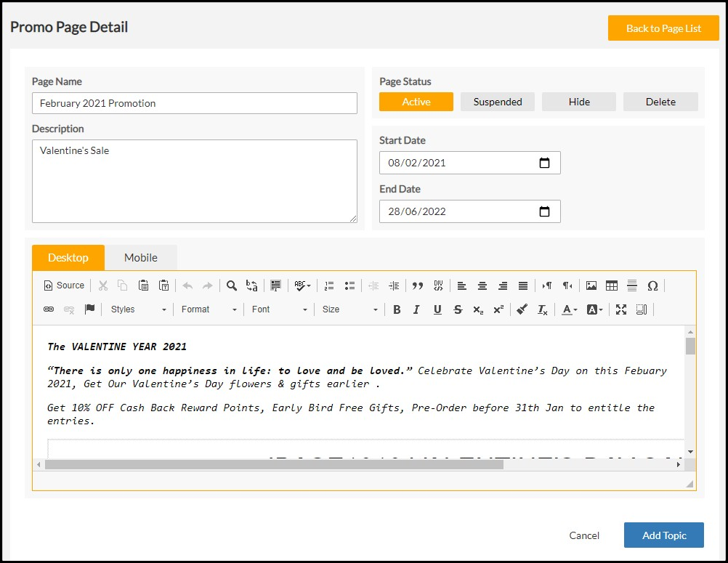728x563 pixels.
Task: Open the Source view in editor
Action: (64, 285)
